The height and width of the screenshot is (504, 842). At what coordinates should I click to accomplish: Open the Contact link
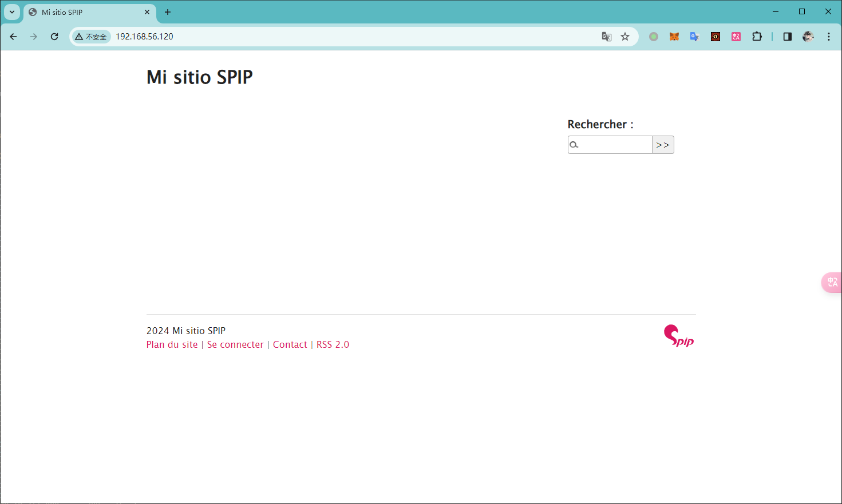pyautogui.click(x=290, y=344)
